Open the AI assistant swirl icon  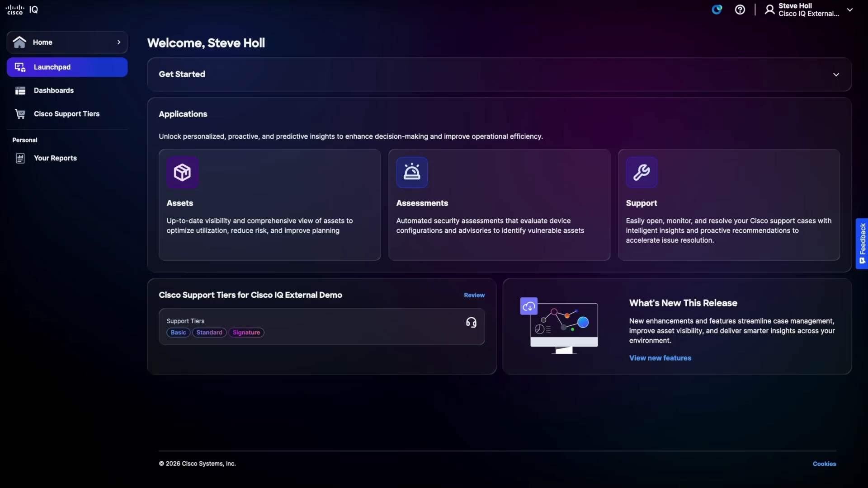pyautogui.click(x=717, y=9)
